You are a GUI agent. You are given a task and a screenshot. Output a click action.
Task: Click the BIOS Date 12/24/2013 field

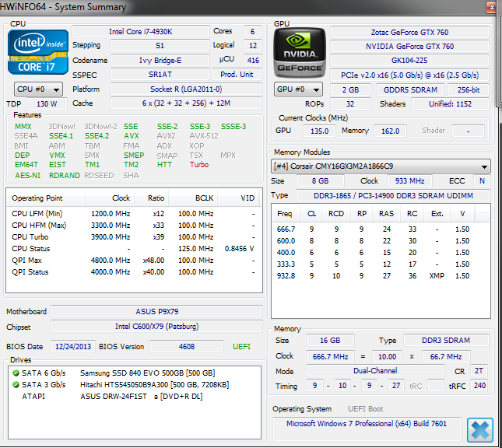pyautogui.click(x=73, y=347)
